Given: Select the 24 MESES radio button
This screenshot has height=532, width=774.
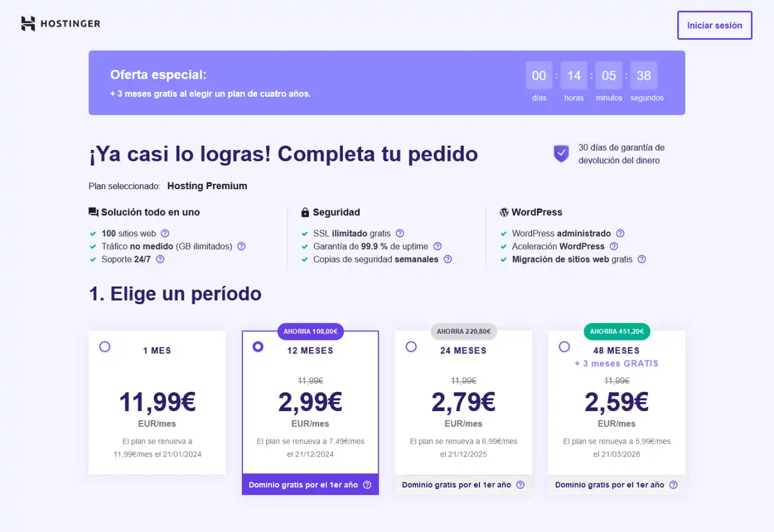Looking at the screenshot, I should point(411,346).
